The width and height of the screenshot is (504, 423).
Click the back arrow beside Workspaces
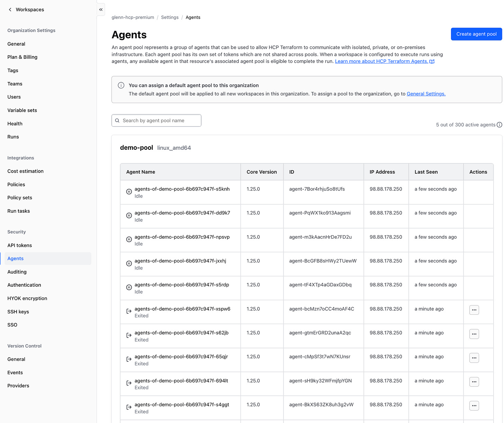point(10,9)
